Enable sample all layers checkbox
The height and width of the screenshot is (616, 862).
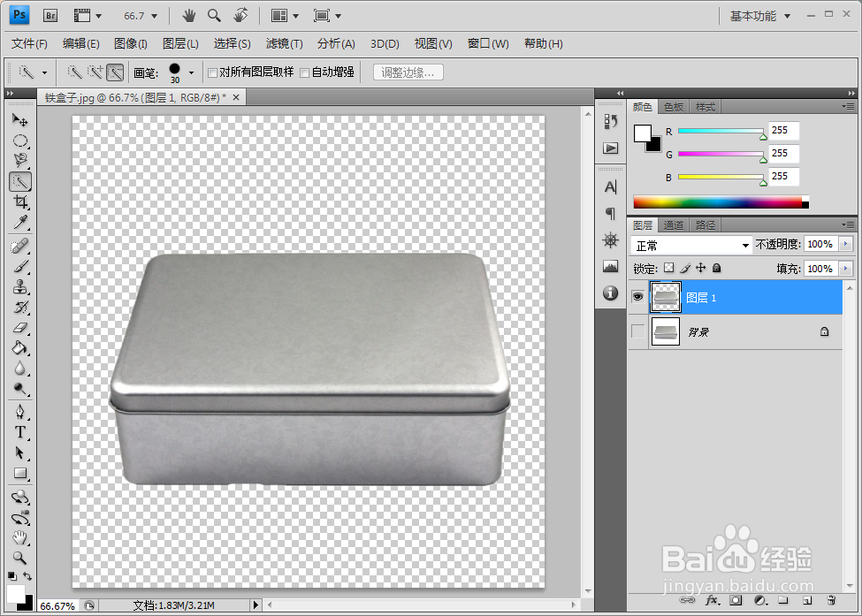click(213, 72)
